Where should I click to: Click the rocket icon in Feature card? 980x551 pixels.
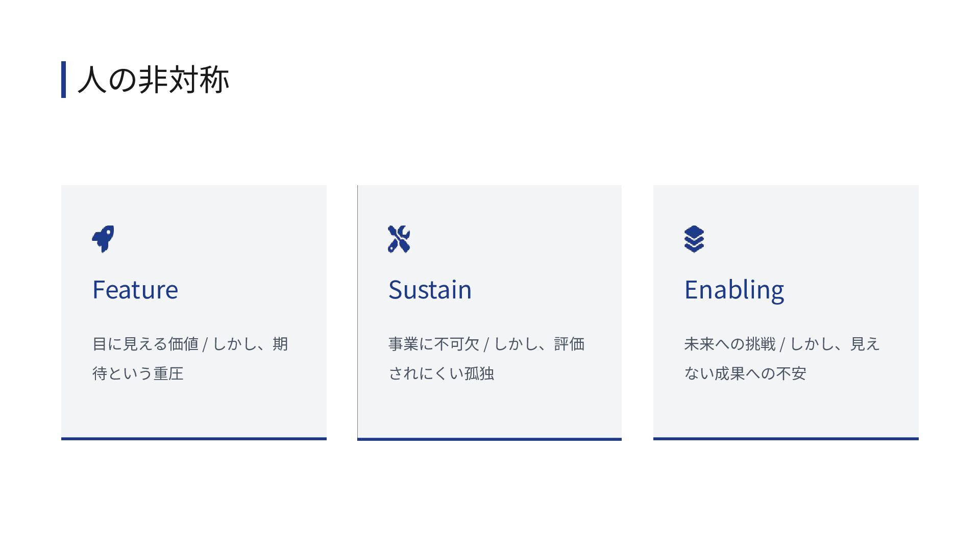click(103, 239)
